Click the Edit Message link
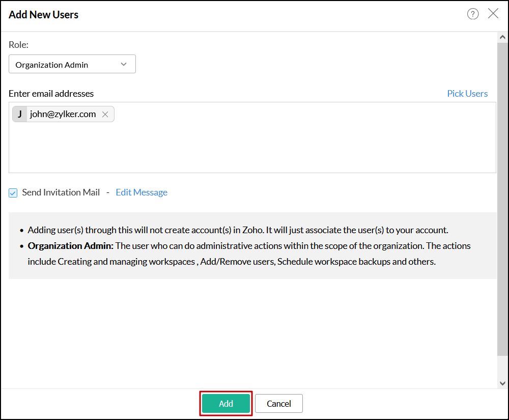509x420 pixels. pos(142,192)
